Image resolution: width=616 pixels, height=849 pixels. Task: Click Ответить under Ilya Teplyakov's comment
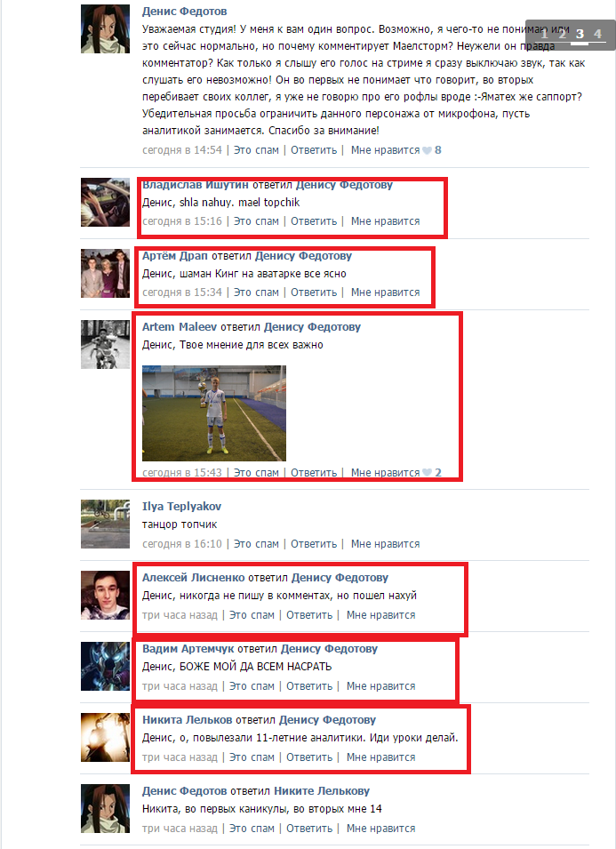(x=314, y=543)
